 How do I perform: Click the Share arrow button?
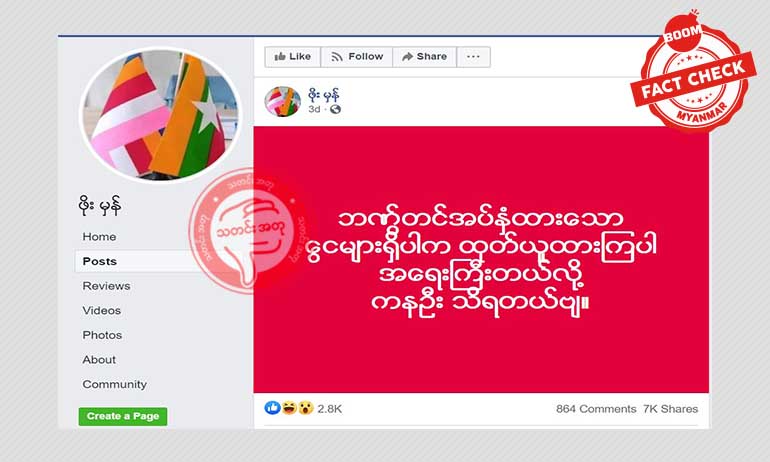(x=424, y=57)
